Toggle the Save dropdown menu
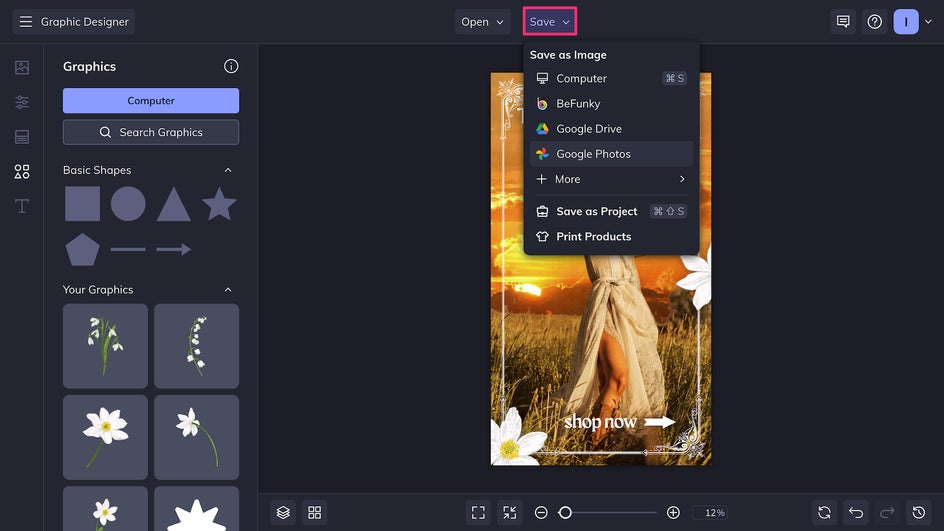This screenshot has width=944, height=531. click(550, 22)
